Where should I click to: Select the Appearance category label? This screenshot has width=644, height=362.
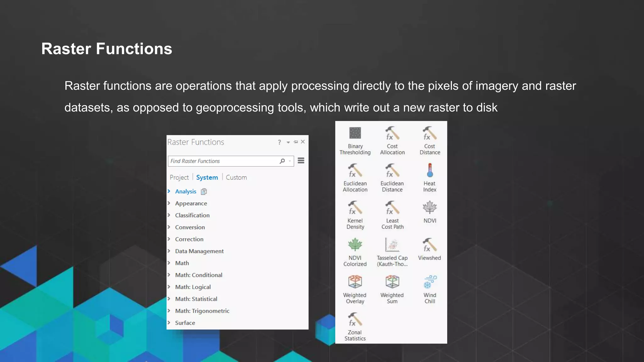click(x=191, y=204)
